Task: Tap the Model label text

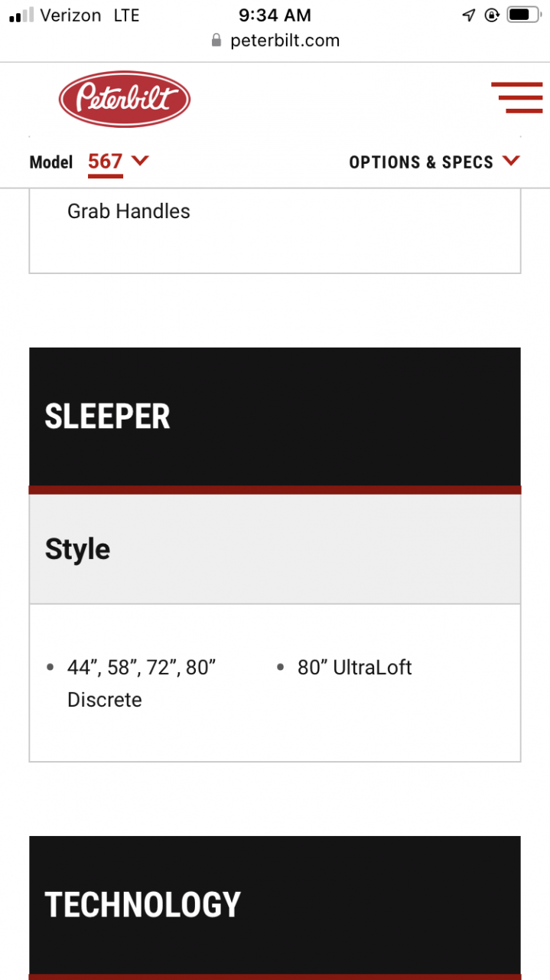Action: click(x=51, y=162)
